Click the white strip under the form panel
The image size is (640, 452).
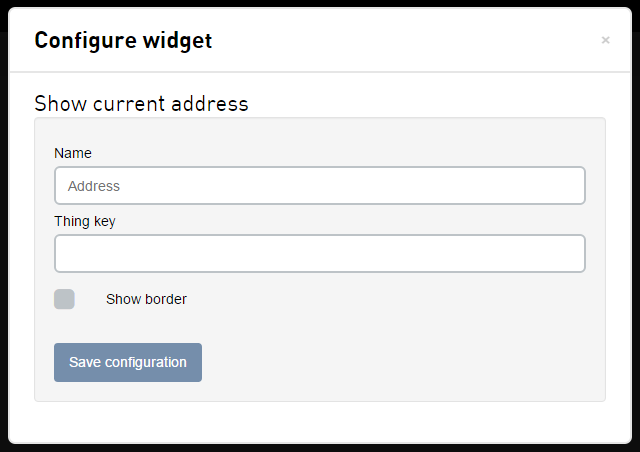click(320, 422)
